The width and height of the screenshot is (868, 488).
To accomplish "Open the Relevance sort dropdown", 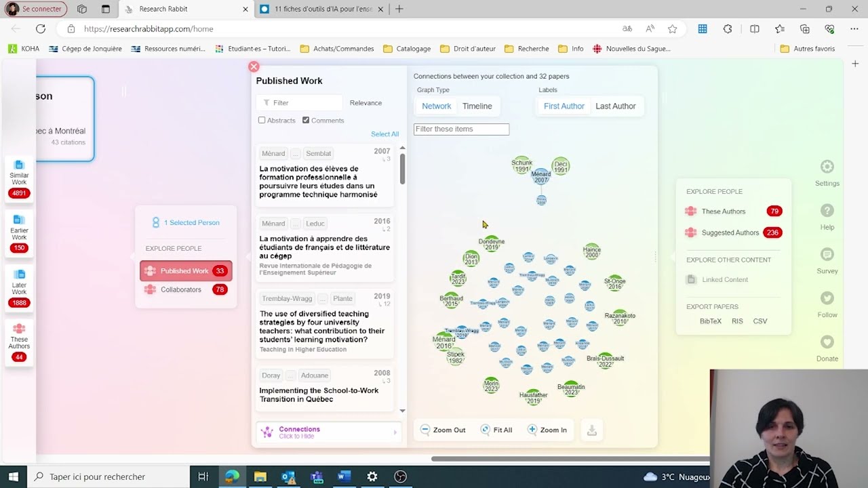I will (366, 103).
